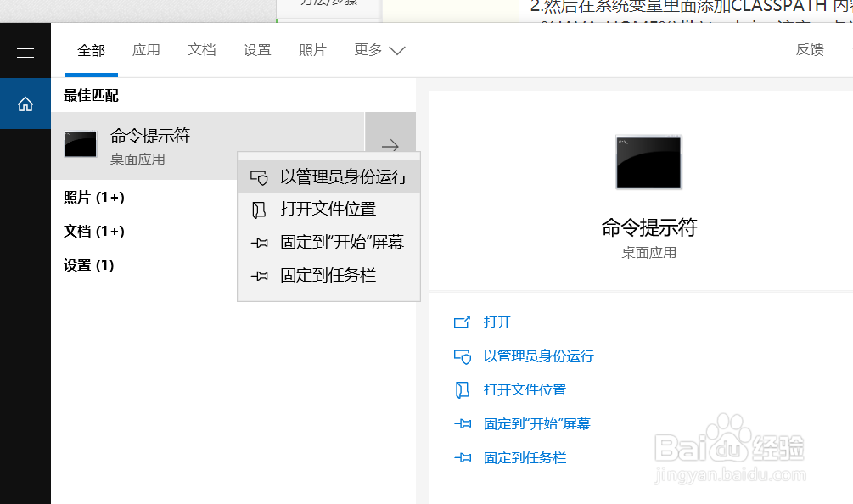Click the command prompt icon in results list
This screenshot has height=504, width=853.
(x=81, y=144)
